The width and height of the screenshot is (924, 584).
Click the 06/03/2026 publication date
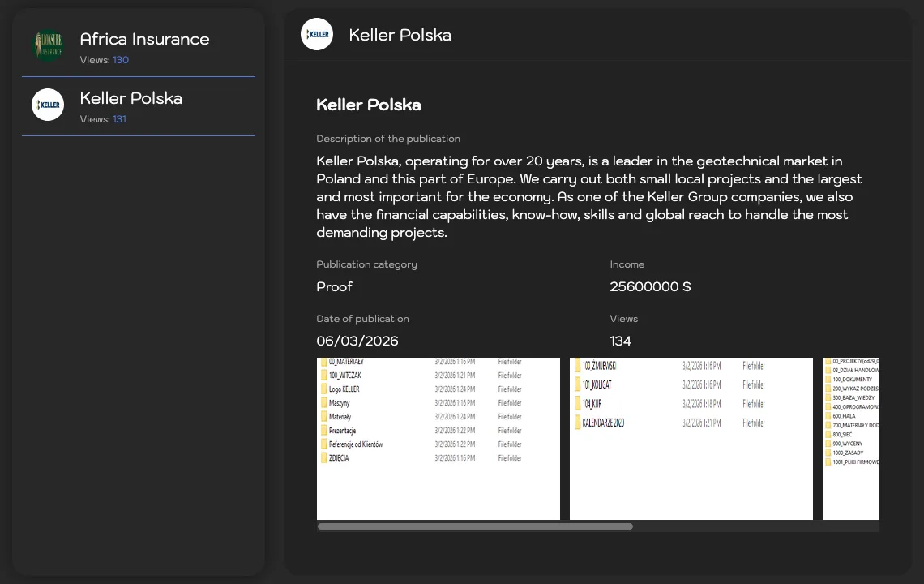tap(357, 341)
